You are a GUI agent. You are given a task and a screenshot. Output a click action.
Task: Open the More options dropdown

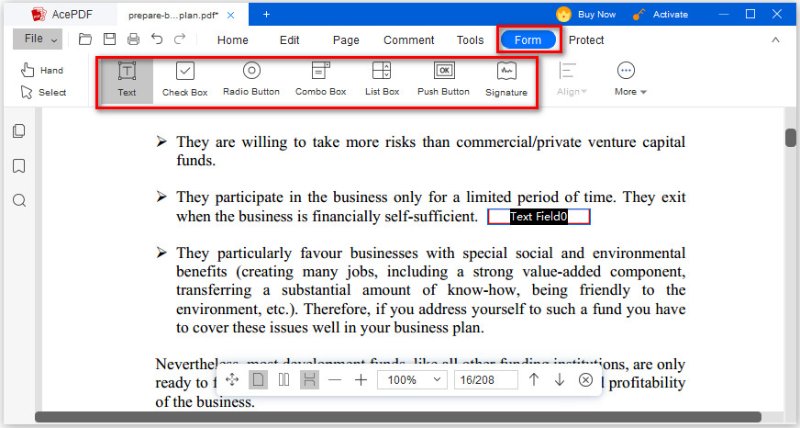click(x=630, y=80)
